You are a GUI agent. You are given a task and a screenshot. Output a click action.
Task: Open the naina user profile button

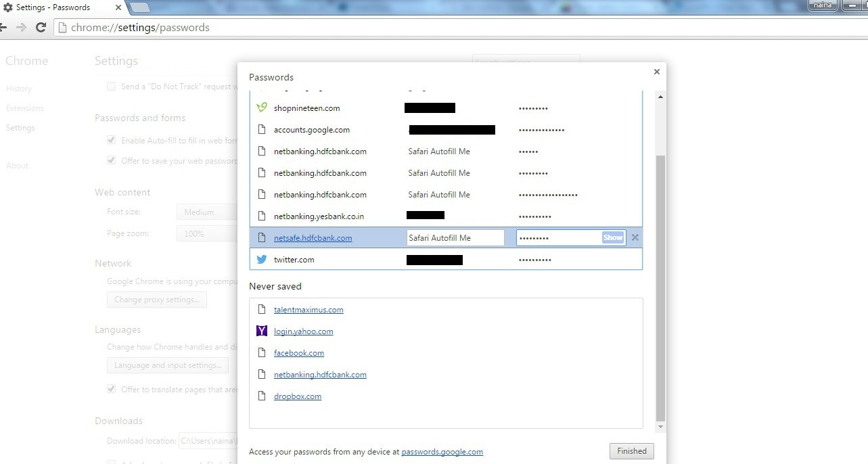pyautogui.click(x=823, y=5)
